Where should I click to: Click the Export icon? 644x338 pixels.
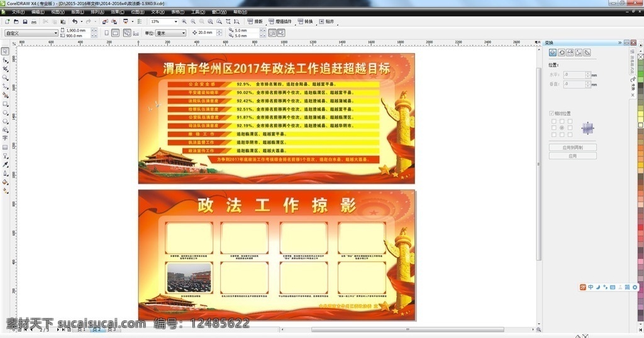coord(114,22)
